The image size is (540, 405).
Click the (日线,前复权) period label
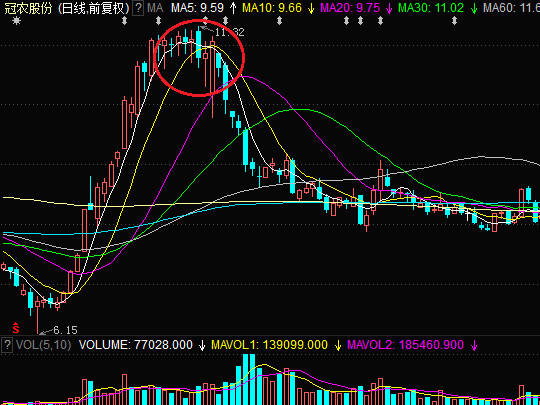[x=93, y=8]
